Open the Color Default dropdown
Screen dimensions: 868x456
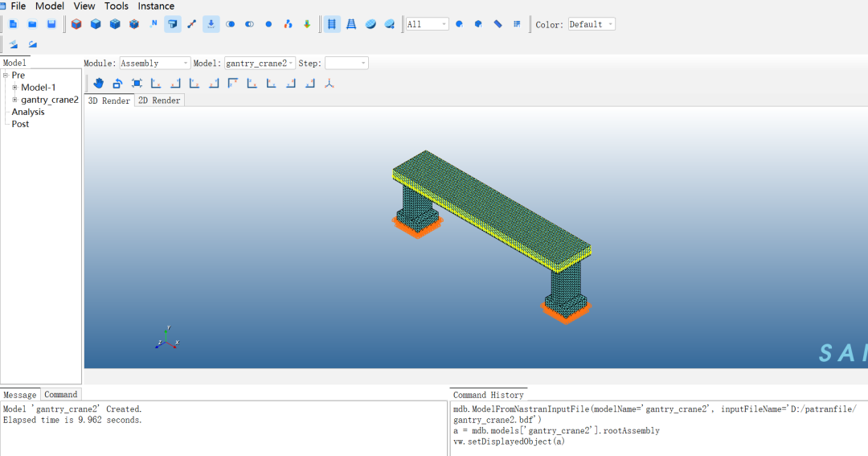point(592,24)
